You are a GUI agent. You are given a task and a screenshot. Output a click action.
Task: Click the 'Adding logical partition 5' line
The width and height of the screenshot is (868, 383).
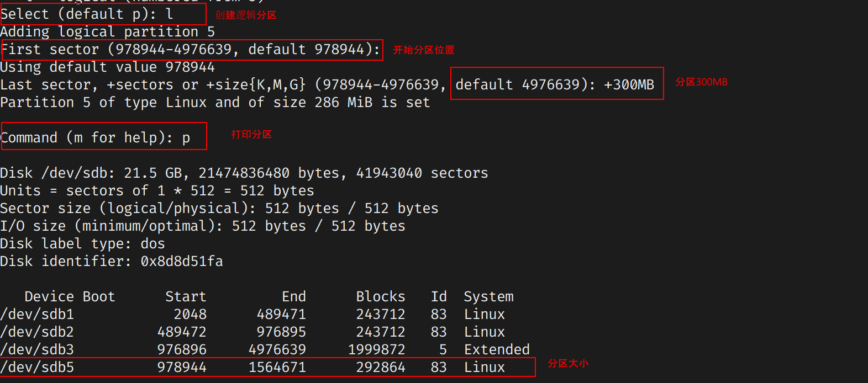(107, 32)
